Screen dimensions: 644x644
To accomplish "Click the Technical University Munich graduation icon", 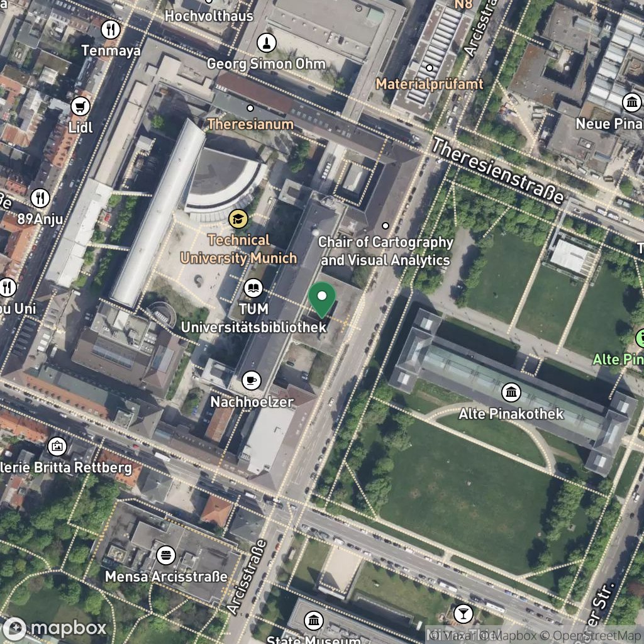I will 238,219.
